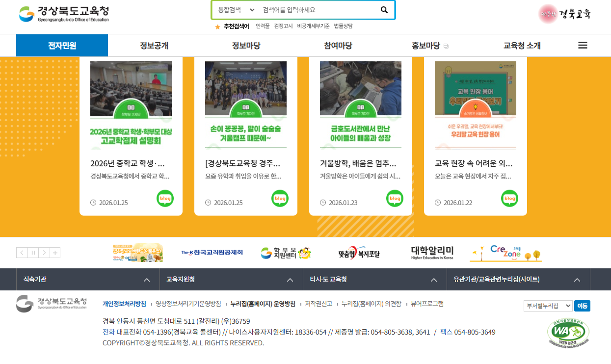Open the 영상정보처리기기운영방침 link
The height and width of the screenshot is (364, 611).
[188, 304]
